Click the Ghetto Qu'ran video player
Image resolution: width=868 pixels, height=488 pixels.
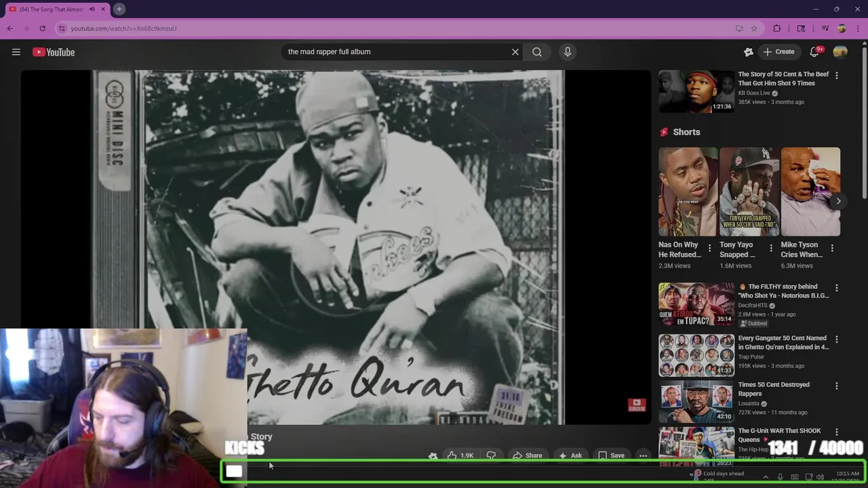pos(336,247)
